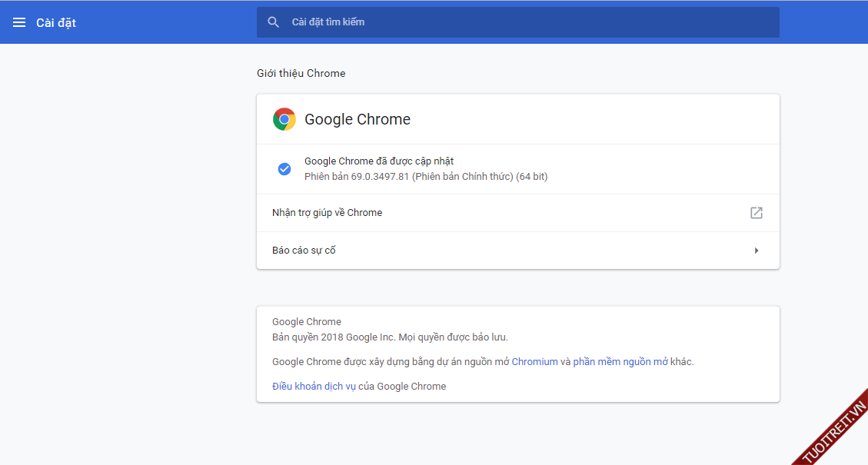Click the Phiên bản 69.0.3497.81 version text
The image size is (868, 465).
pyautogui.click(x=425, y=177)
